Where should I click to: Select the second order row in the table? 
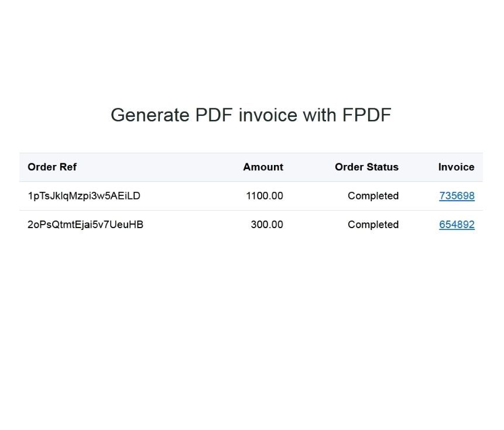tap(176, 225)
